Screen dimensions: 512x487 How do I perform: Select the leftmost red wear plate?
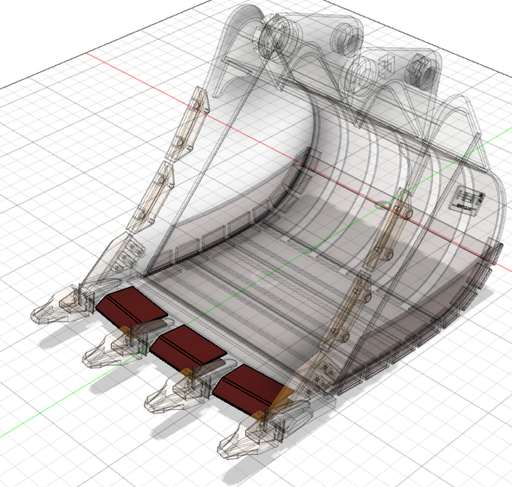tap(132, 307)
